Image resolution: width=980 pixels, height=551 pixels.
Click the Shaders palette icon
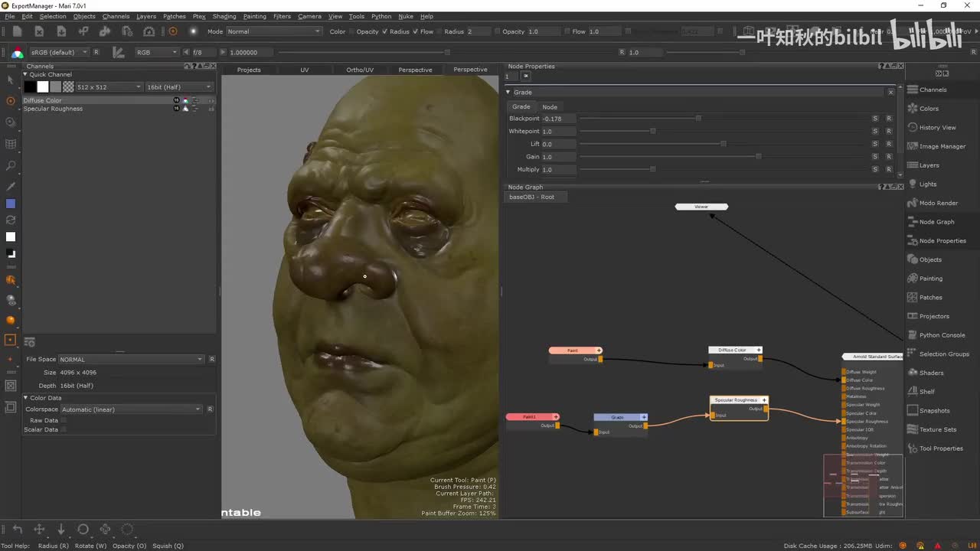coord(913,373)
